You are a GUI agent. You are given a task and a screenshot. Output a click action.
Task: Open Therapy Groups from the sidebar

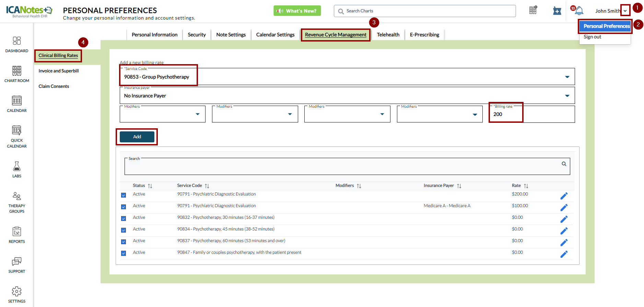pos(16,196)
